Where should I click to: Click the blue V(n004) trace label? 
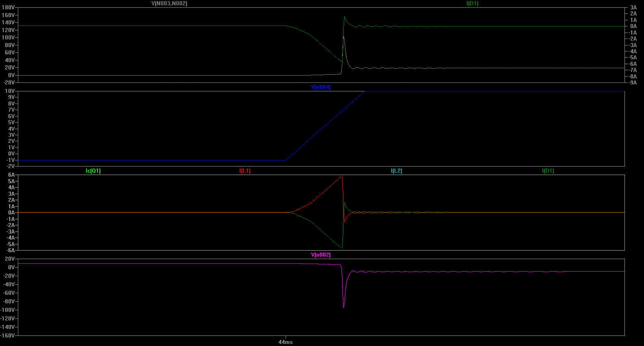(x=321, y=87)
